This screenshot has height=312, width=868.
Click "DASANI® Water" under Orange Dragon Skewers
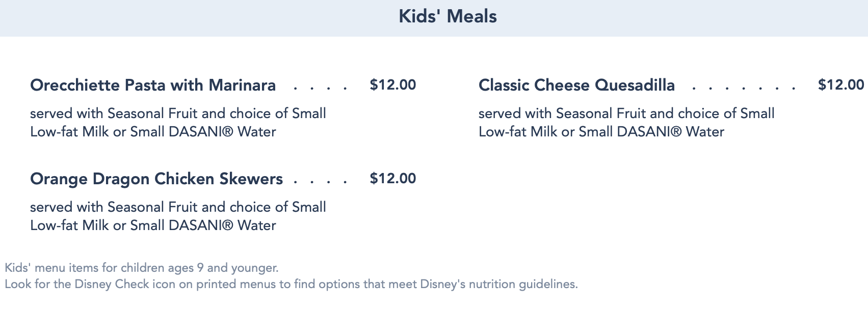pos(222,225)
